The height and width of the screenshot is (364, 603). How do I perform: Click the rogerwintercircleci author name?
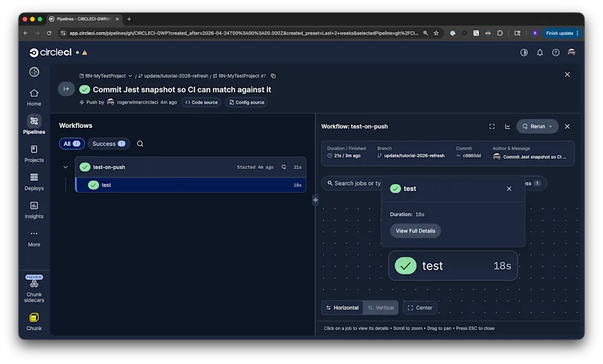pyautogui.click(x=137, y=102)
